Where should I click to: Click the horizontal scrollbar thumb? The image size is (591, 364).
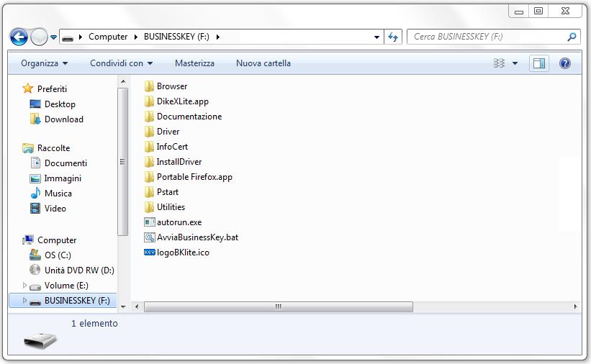tap(278, 306)
